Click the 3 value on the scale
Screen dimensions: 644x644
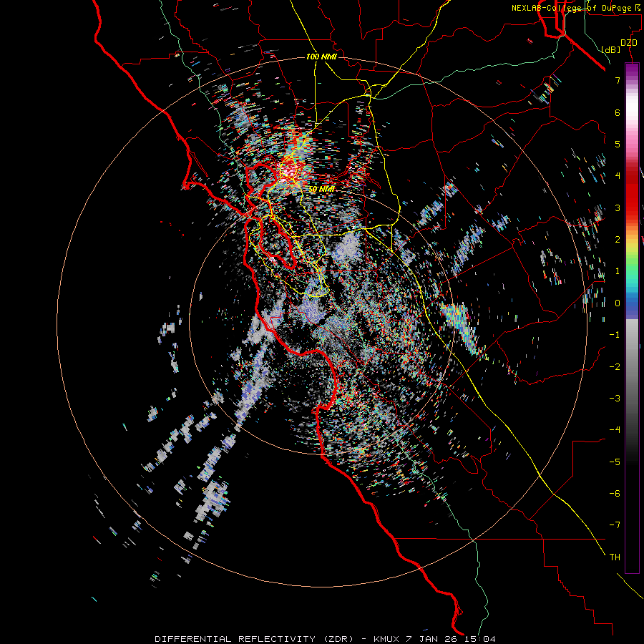618,208
